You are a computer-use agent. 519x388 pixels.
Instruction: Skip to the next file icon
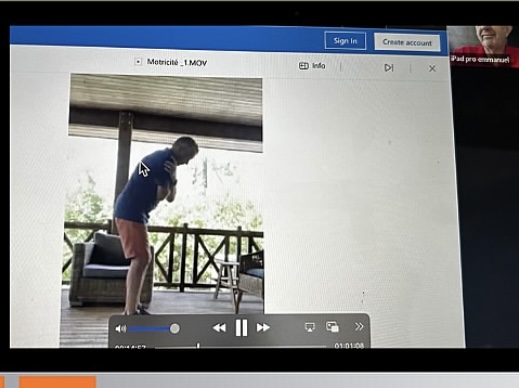[x=389, y=68]
